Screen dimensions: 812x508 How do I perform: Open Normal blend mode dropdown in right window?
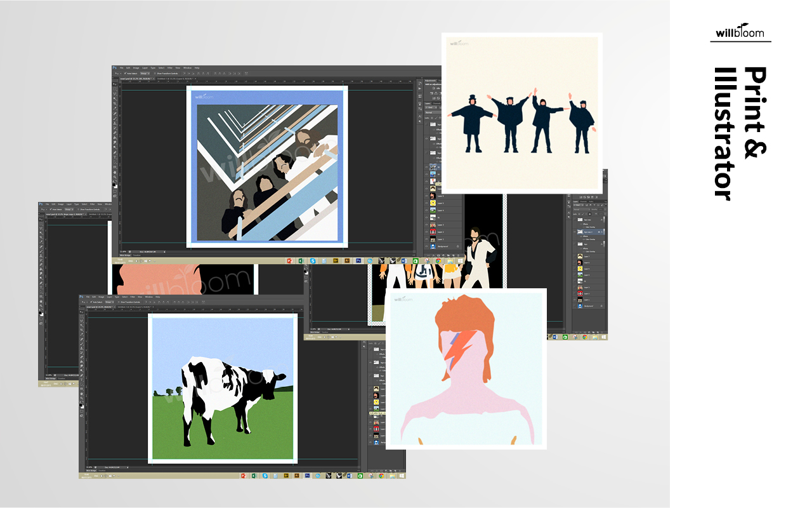coord(581,210)
